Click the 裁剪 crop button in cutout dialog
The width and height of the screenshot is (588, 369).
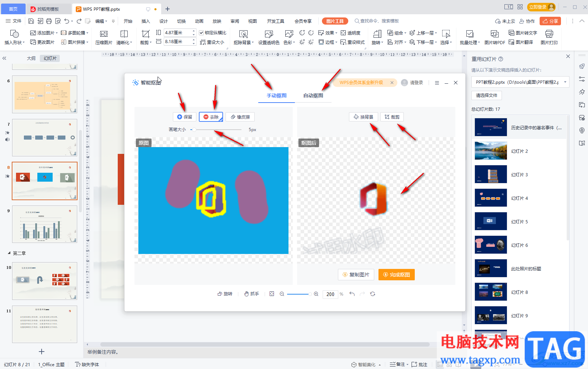pos(392,117)
